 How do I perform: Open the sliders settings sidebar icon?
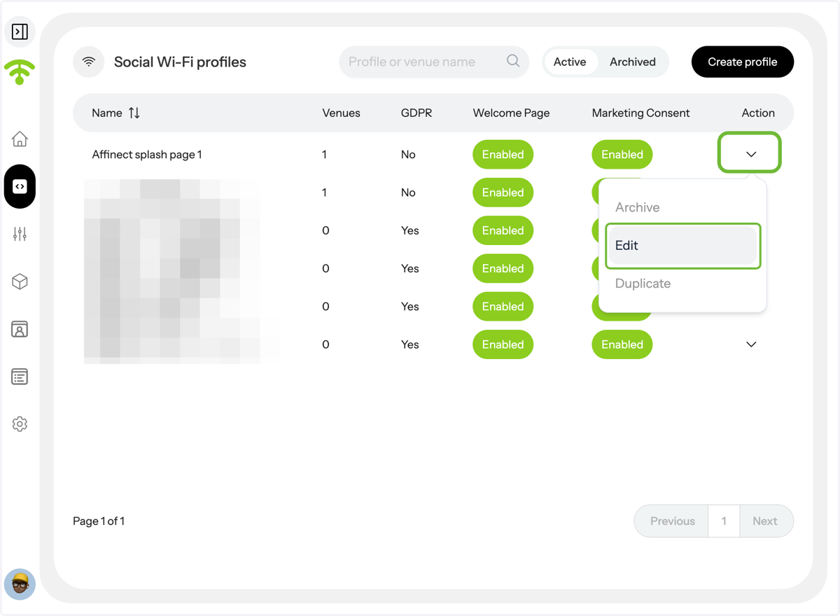[20, 234]
